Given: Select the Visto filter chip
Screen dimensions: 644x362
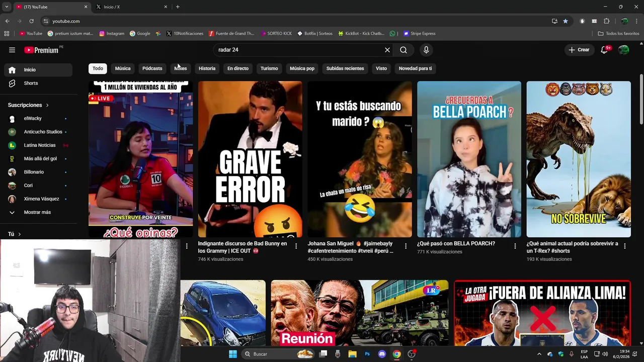Looking at the screenshot, I should click(x=381, y=68).
